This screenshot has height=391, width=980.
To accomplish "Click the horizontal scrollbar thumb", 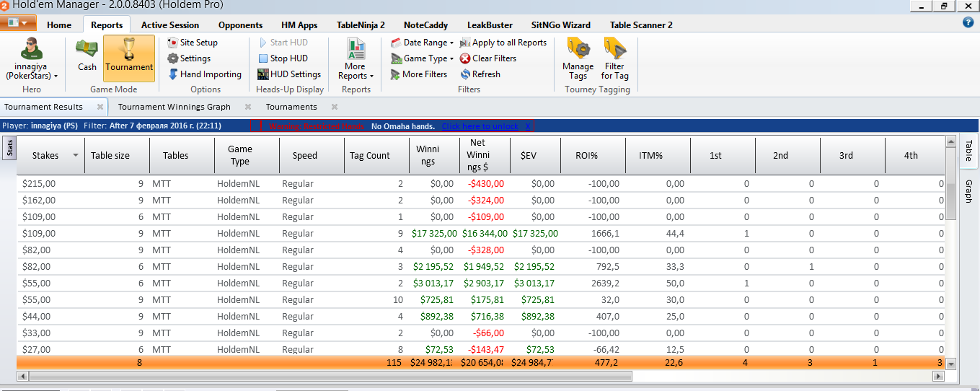I will tap(330, 376).
